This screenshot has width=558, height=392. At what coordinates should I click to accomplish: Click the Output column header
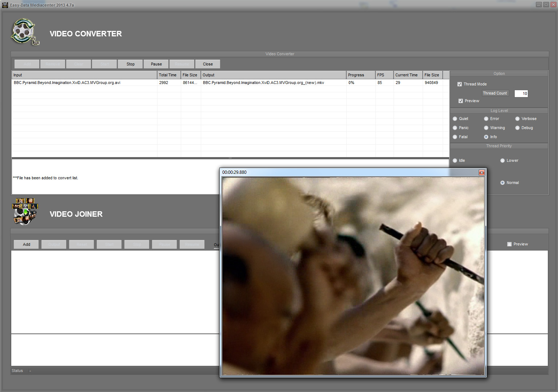tap(274, 75)
